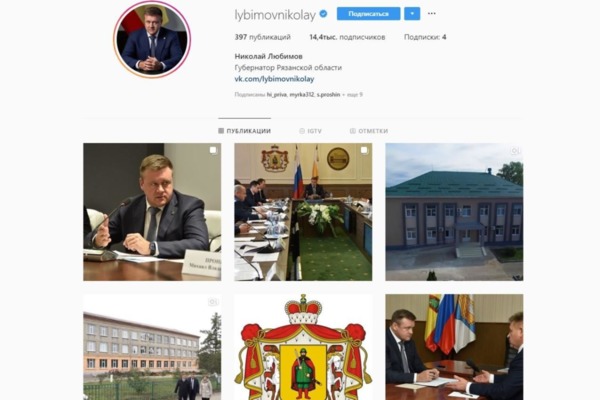View the 14,4тыс. подписчиков followers list
600x400 pixels.
tap(347, 37)
